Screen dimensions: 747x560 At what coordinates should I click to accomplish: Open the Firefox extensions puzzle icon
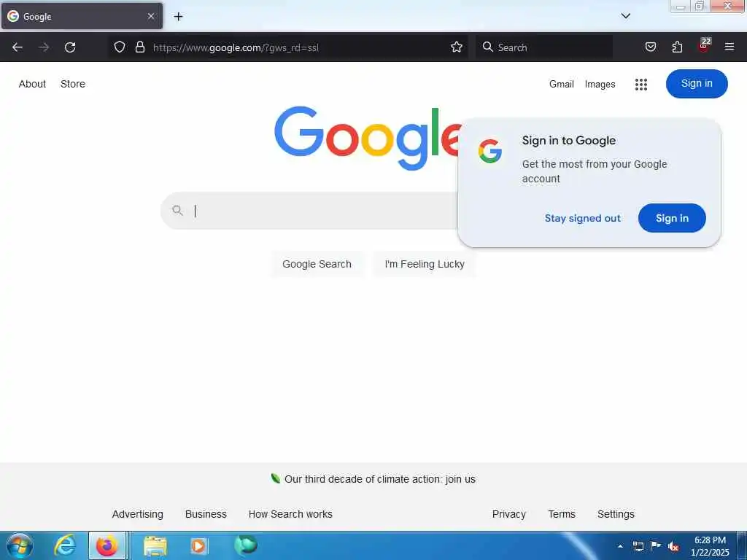click(x=677, y=47)
